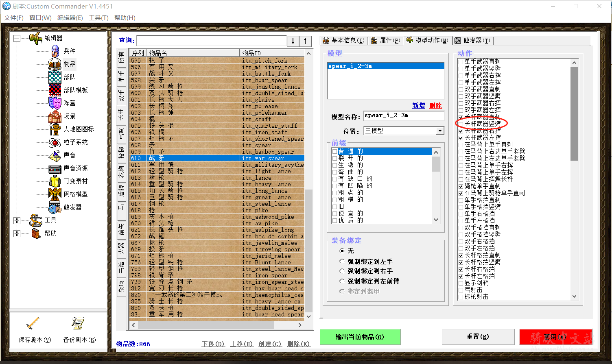Click the 工具 anchor icon

[36, 220]
